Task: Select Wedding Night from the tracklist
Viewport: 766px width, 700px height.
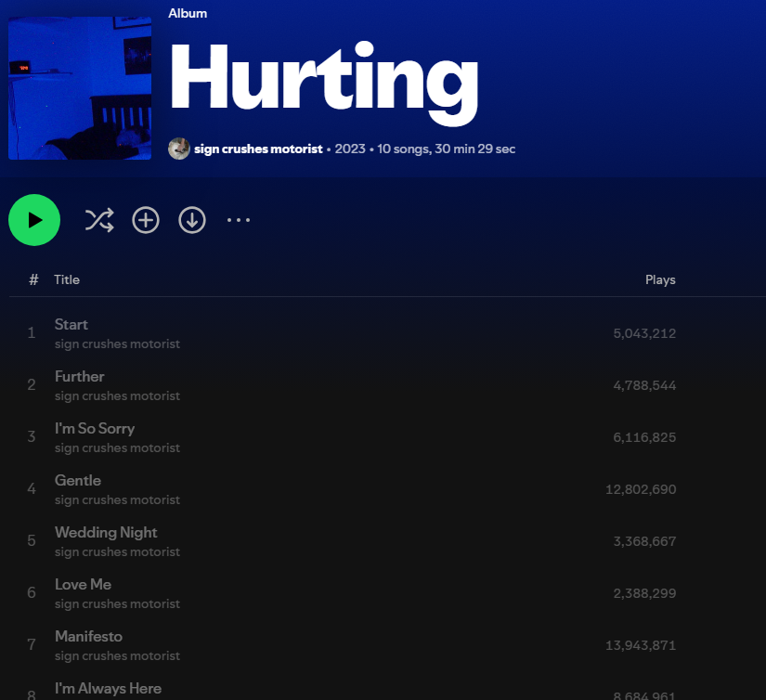Action: (x=106, y=532)
